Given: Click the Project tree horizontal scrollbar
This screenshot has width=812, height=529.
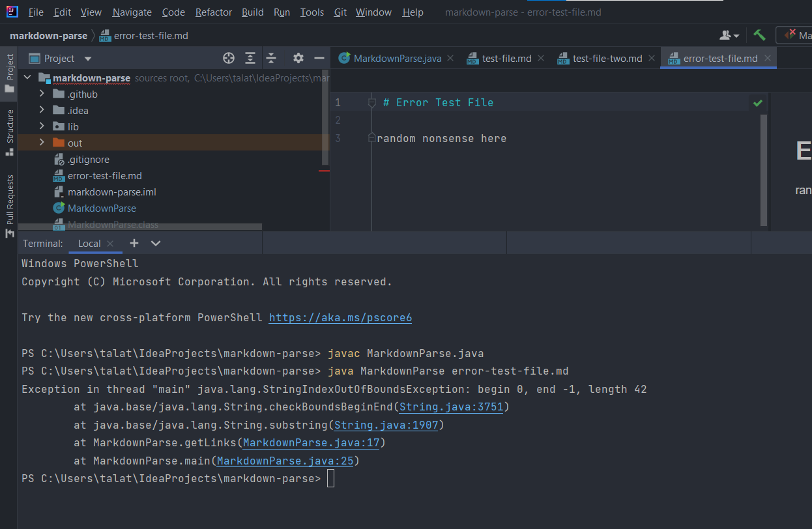Looking at the screenshot, I should tap(140, 227).
